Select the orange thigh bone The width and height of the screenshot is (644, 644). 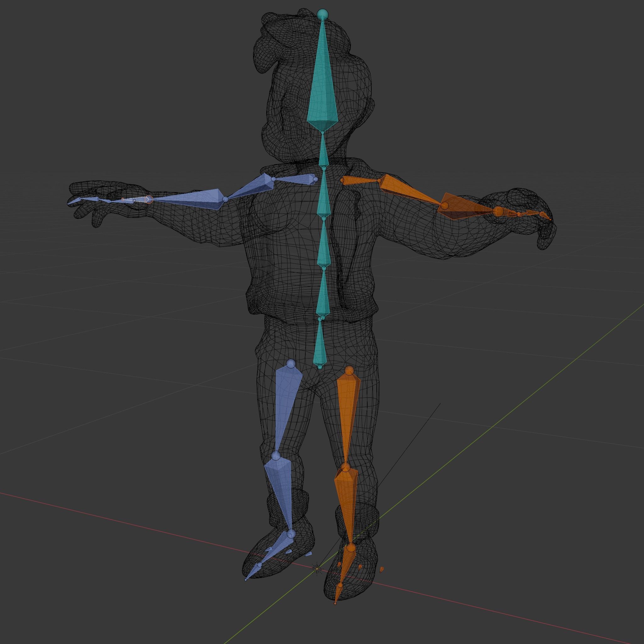(348, 417)
